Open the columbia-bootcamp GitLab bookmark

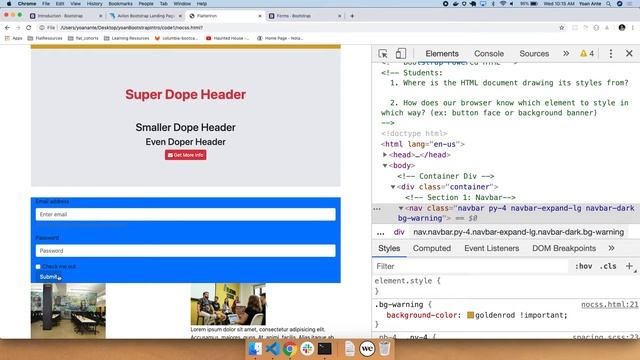coord(176,38)
